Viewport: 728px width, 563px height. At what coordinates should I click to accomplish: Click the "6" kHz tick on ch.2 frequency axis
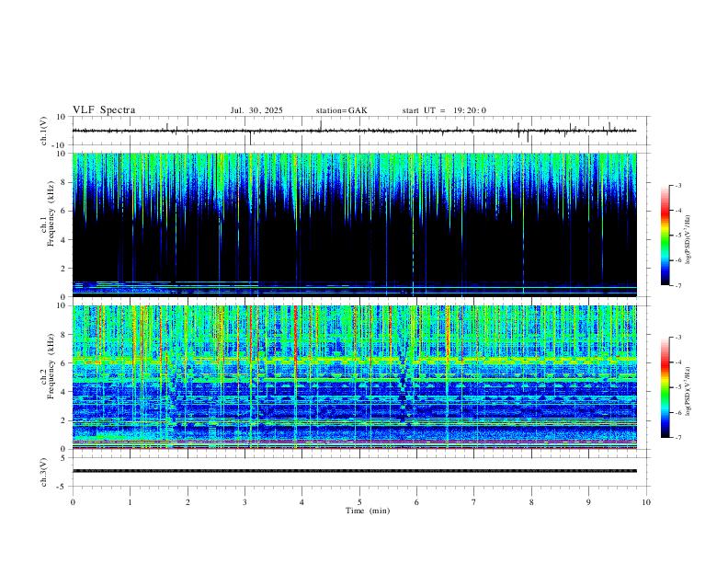pyautogui.click(x=64, y=363)
